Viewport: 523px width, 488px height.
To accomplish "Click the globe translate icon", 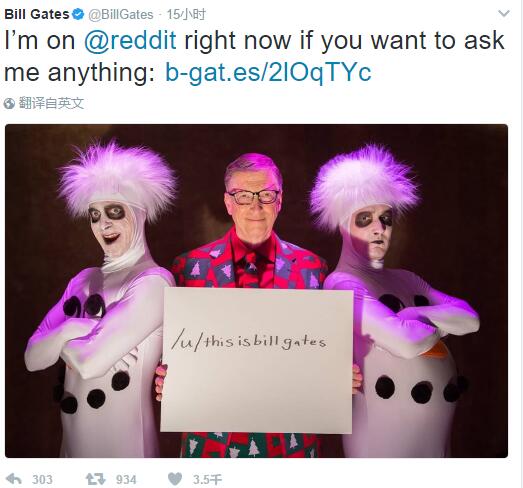I will point(9,103).
